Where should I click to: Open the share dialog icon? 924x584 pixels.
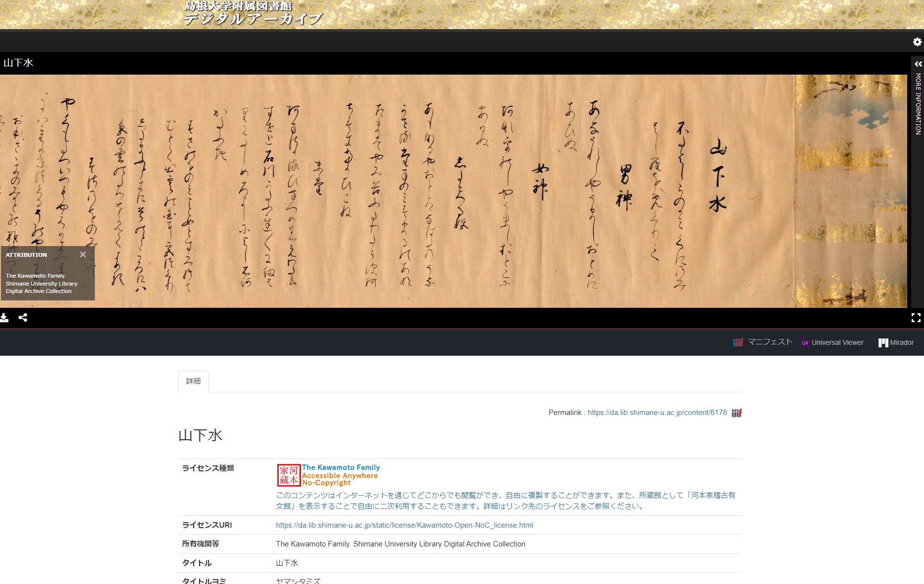click(23, 318)
